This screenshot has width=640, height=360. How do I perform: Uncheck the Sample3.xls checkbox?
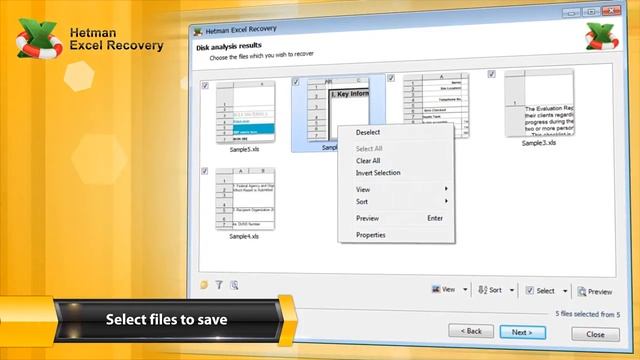pos(491,74)
